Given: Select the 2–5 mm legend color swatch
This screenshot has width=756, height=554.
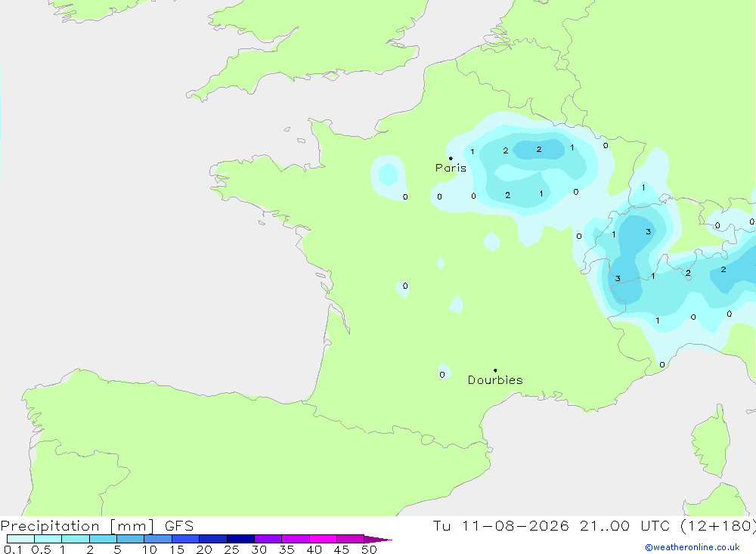Looking at the screenshot, I should tap(103, 539).
